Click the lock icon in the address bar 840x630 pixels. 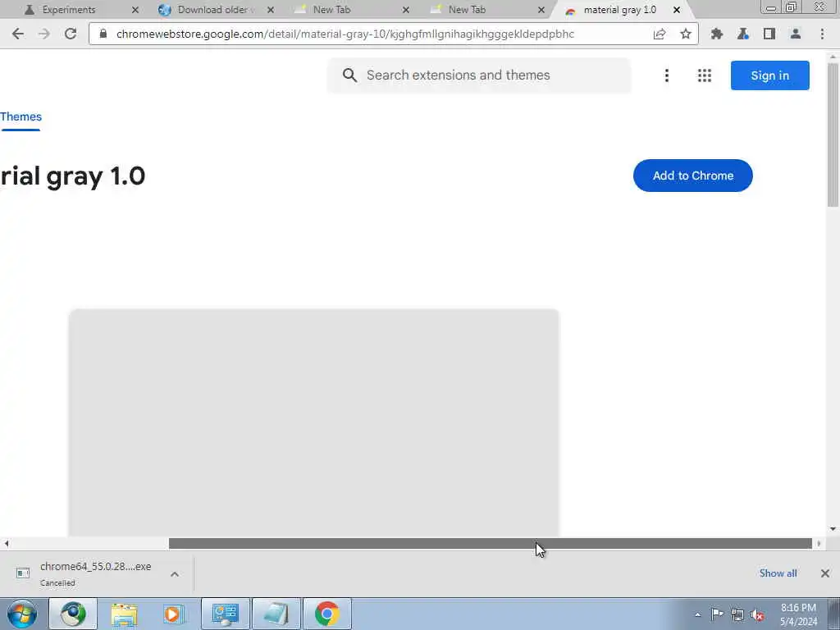[103, 34]
